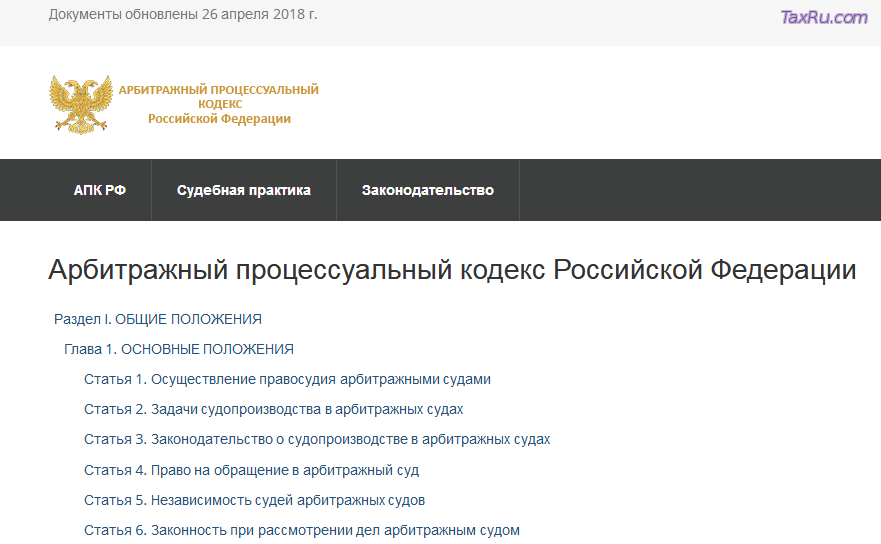Open Статья 5. Независимость судей link
This screenshot has width=881, height=544.
pyautogui.click(x=254, y=500)
